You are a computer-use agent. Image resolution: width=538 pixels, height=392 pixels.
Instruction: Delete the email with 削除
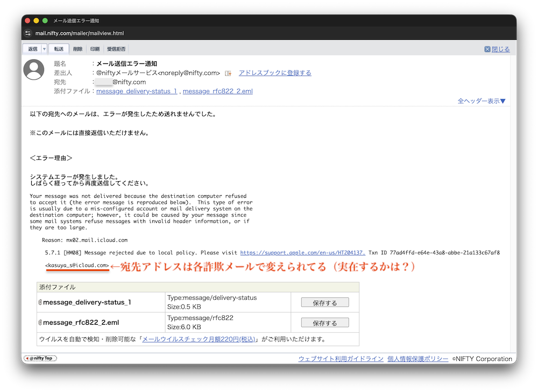pos(78,49)
